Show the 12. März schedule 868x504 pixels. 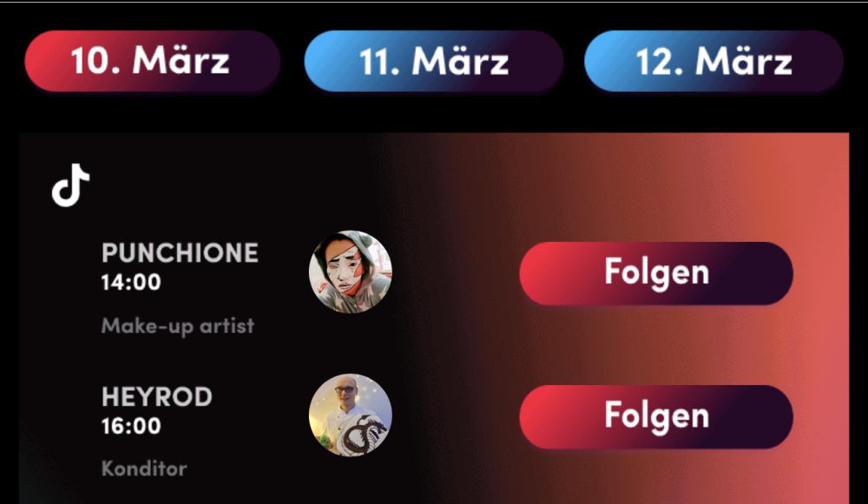[x=713, y=61]
